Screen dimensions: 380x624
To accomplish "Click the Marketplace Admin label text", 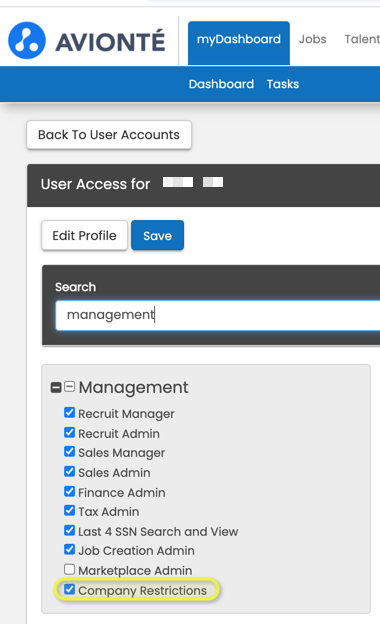I will coord(135,571).
